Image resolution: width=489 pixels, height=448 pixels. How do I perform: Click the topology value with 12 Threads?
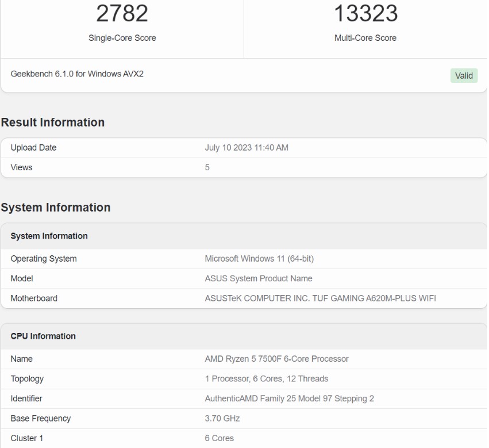(x=267, y=378)
